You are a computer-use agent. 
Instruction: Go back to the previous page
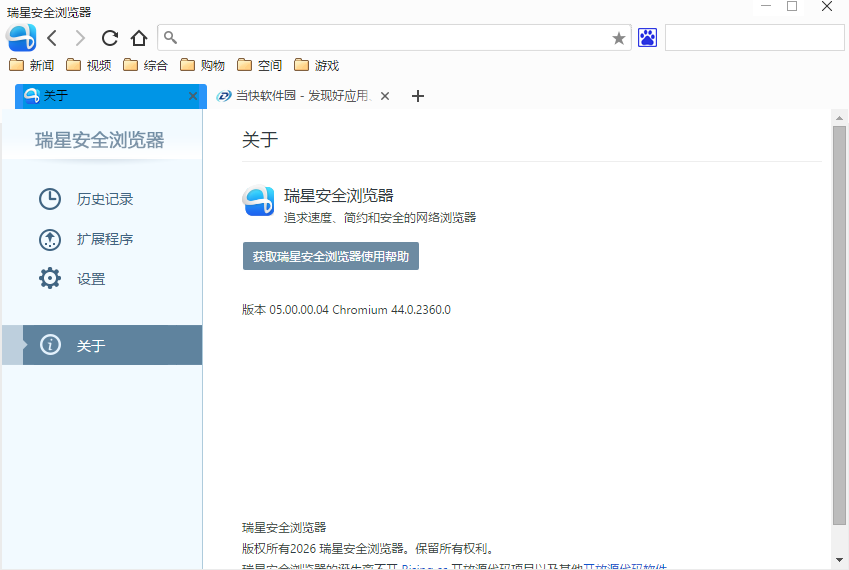tap(52, 38)
